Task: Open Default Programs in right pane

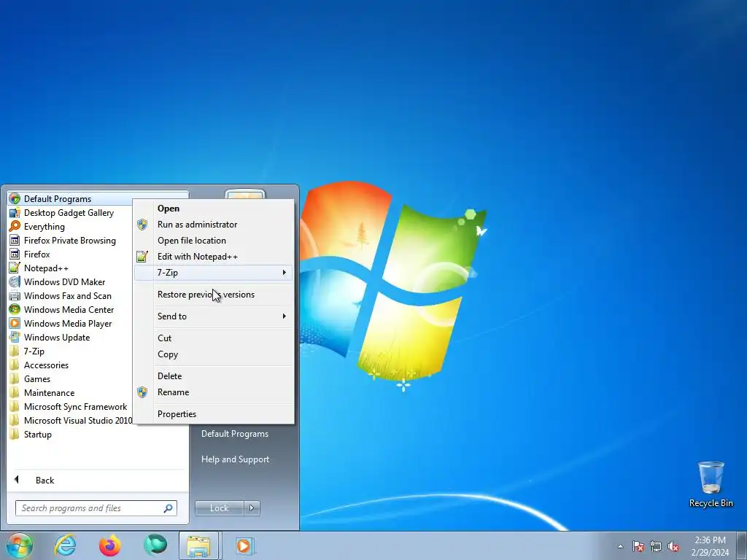Action: (x=235, y=434)
